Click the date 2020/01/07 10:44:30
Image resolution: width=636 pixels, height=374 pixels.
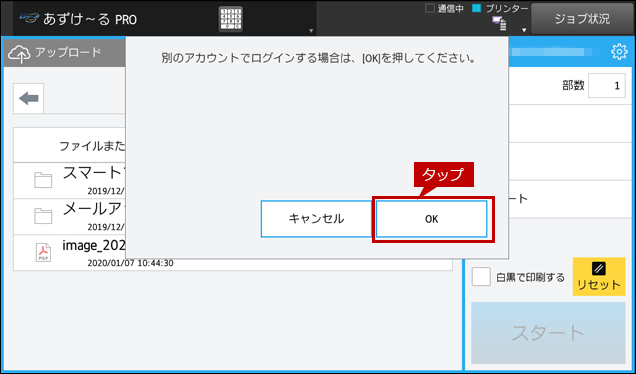130,263
